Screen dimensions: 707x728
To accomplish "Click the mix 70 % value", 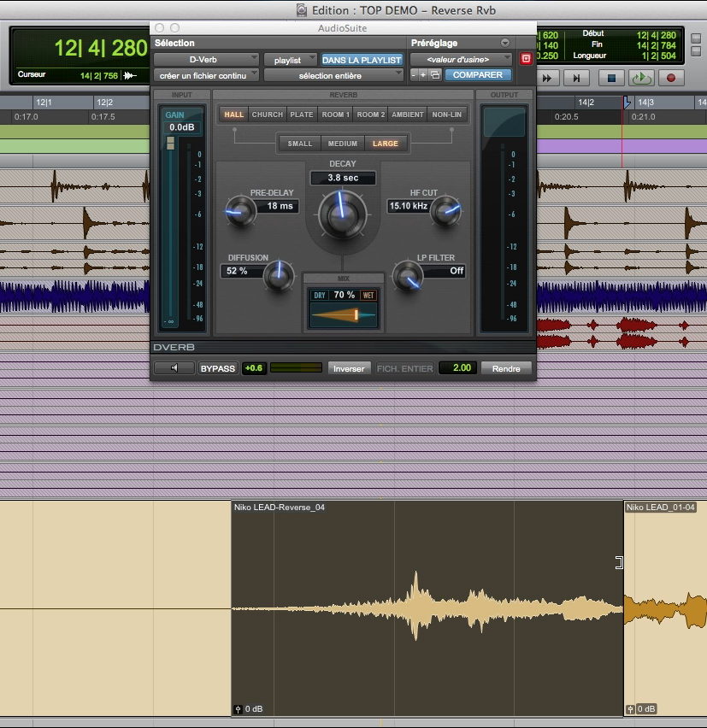I will pos(345,295).
